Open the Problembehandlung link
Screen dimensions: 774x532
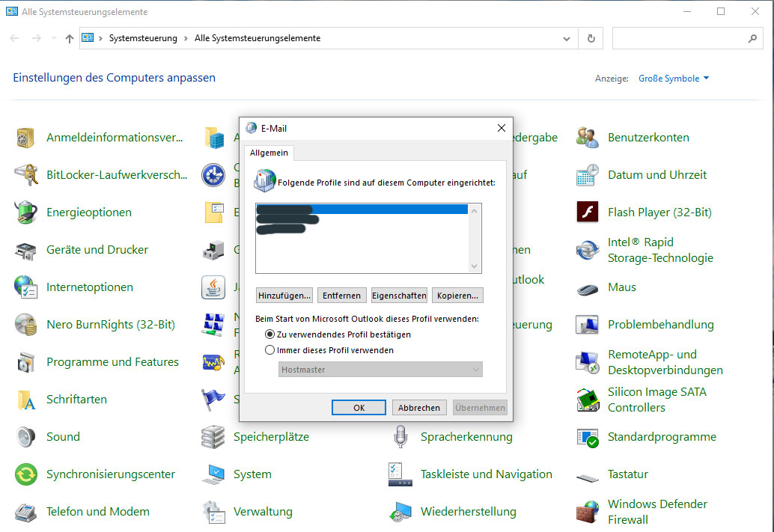coord(661,325)
